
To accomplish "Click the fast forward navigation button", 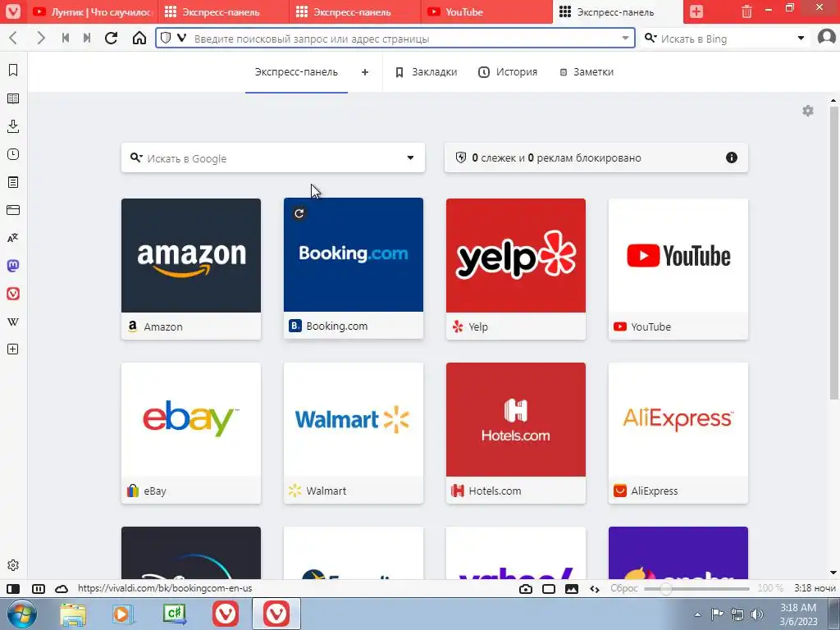I will click(87, 38).
